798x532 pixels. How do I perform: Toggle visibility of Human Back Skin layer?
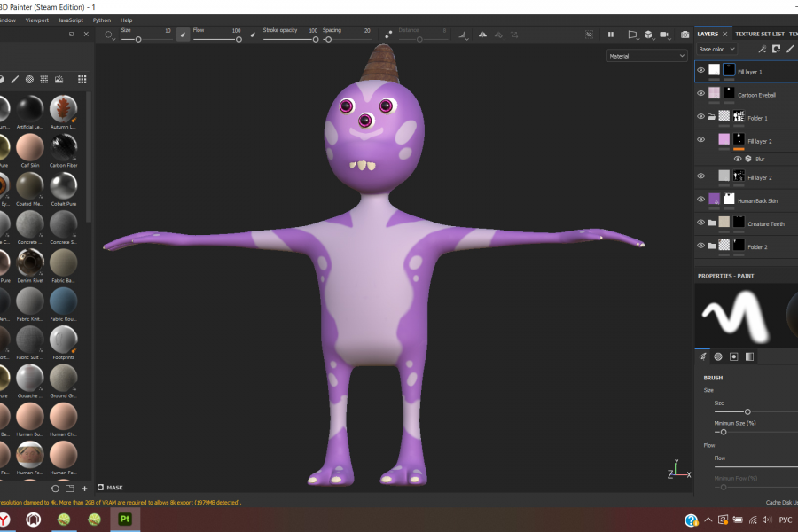click(700, 199)
